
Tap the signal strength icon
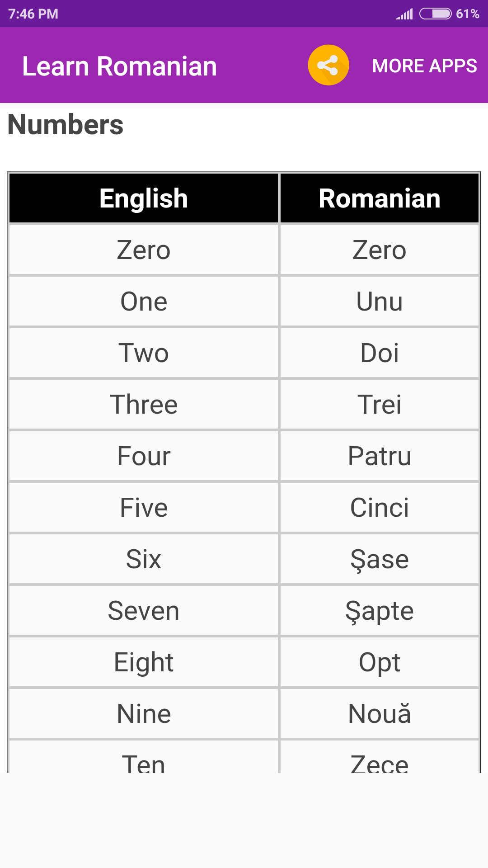coord(404,14)
